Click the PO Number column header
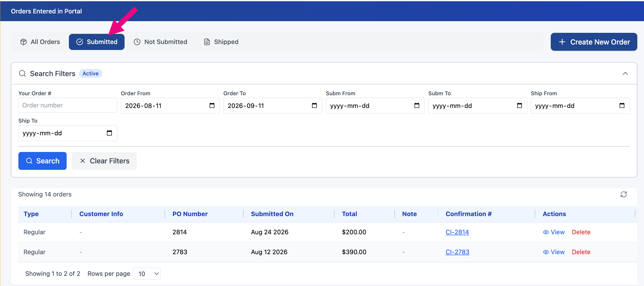The width and height of the screenshot is (644, 286). [190, 214]
